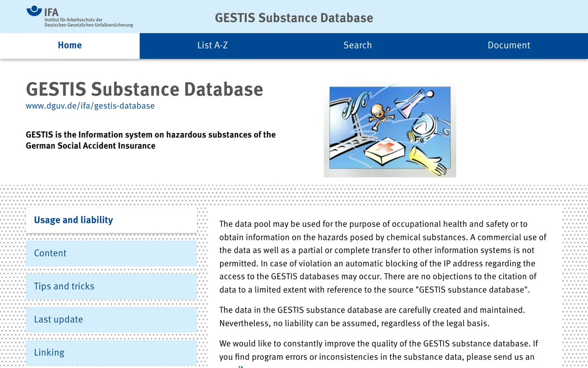Click the Institut für Arbeitsschutz text
Image resolution: width=588 pixels, height=368 pixels.
point(89,22)
